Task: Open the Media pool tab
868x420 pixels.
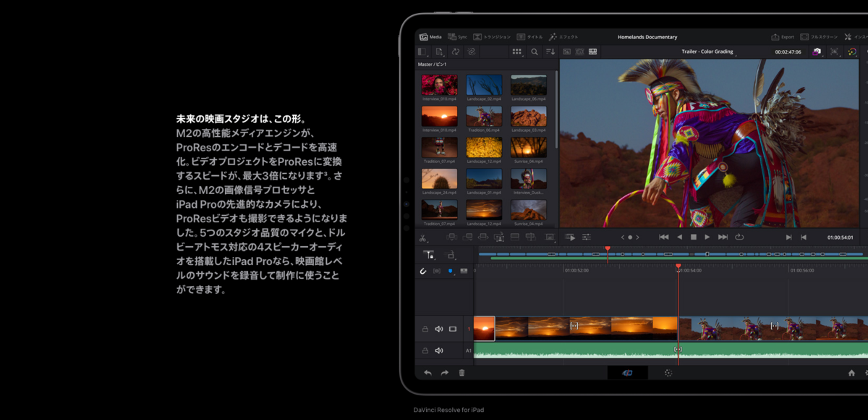Action: [430, 37]
